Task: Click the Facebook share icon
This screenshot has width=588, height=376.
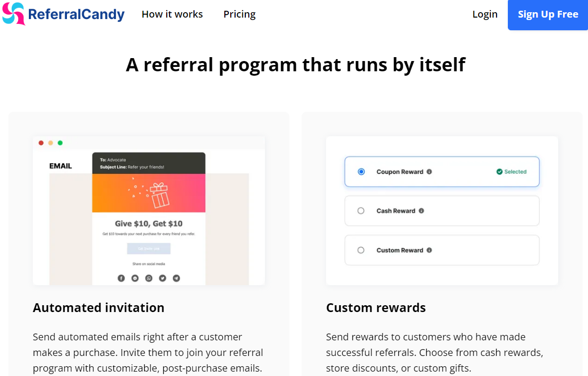Action: tap(121, 278)
